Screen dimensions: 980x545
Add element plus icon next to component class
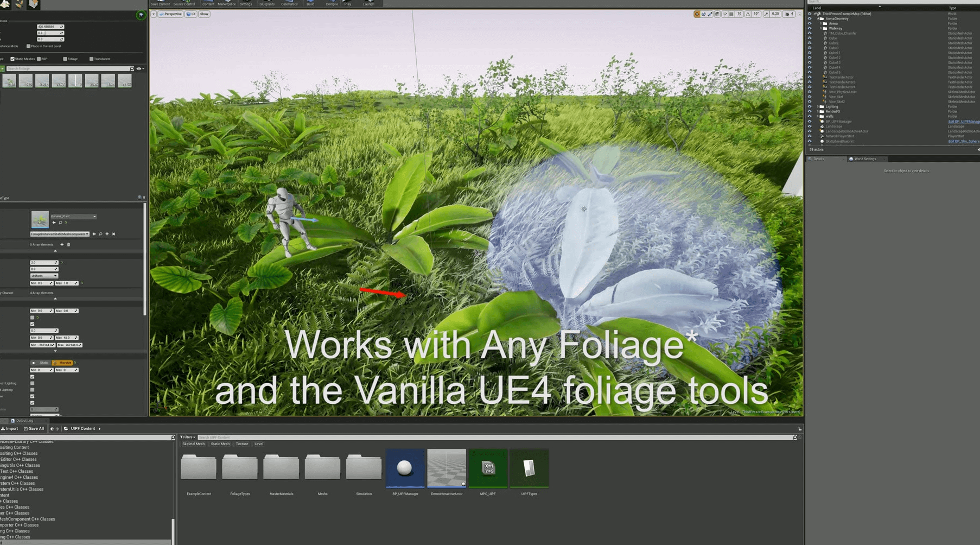pyautogui.click(x=107, y=234)
